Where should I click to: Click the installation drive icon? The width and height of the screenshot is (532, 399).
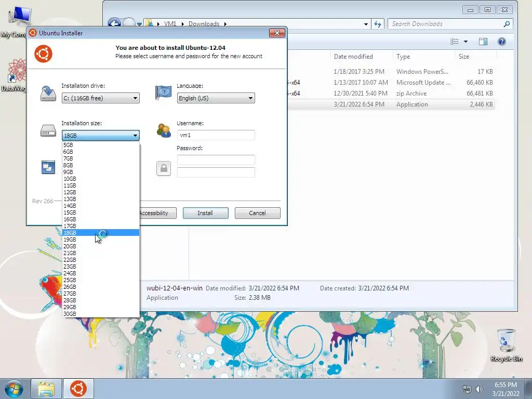(x=48, y=94)
